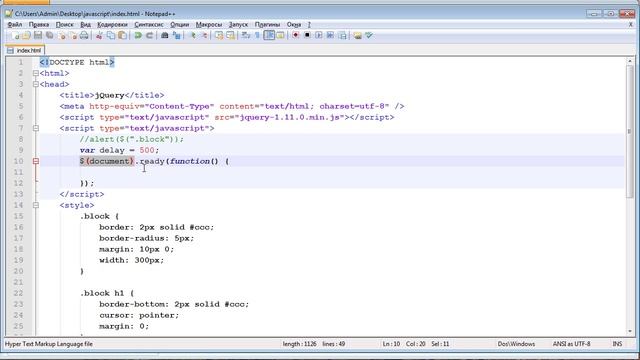Close the current document via toolbar Close icon

(62, 36)
